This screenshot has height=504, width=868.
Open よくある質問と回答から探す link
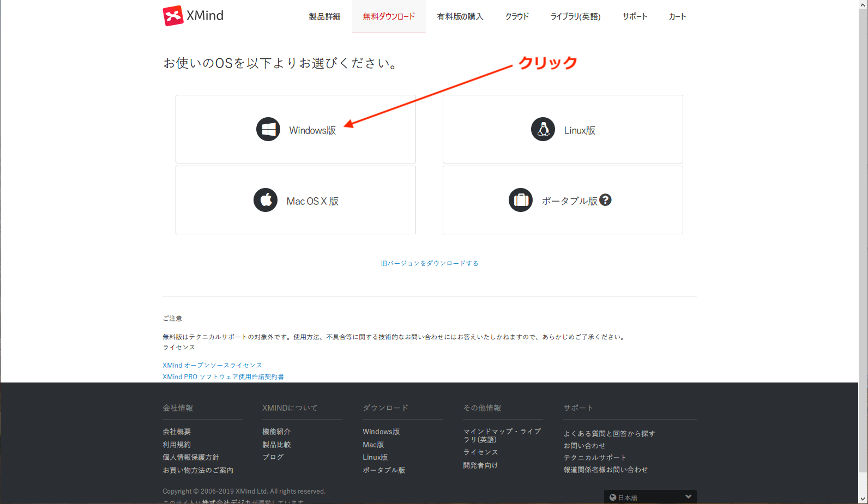click(x=609, y=434)
